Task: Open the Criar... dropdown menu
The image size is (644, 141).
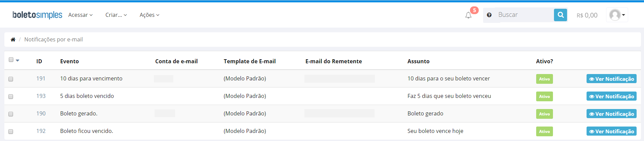Action: click(x=116, y=15)
